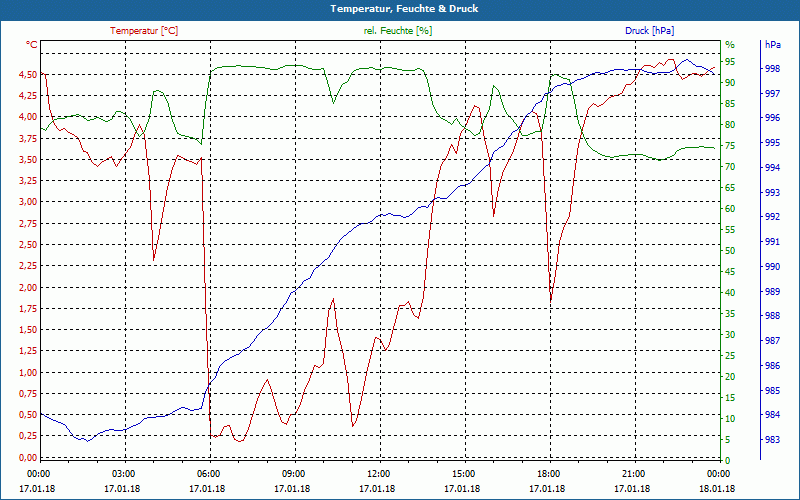
Task: Select the red 'Temperatur [°C]' legend label
Action: pos(144,31)
